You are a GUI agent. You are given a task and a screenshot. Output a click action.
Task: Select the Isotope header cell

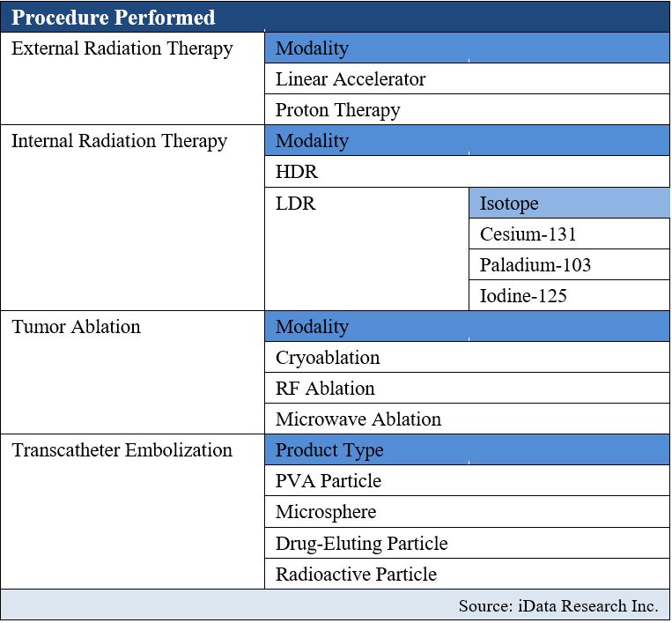(570, 203)
